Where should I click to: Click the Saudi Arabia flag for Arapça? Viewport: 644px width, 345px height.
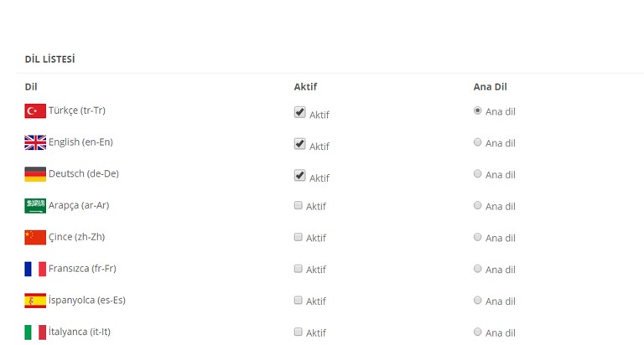[35, 206]
